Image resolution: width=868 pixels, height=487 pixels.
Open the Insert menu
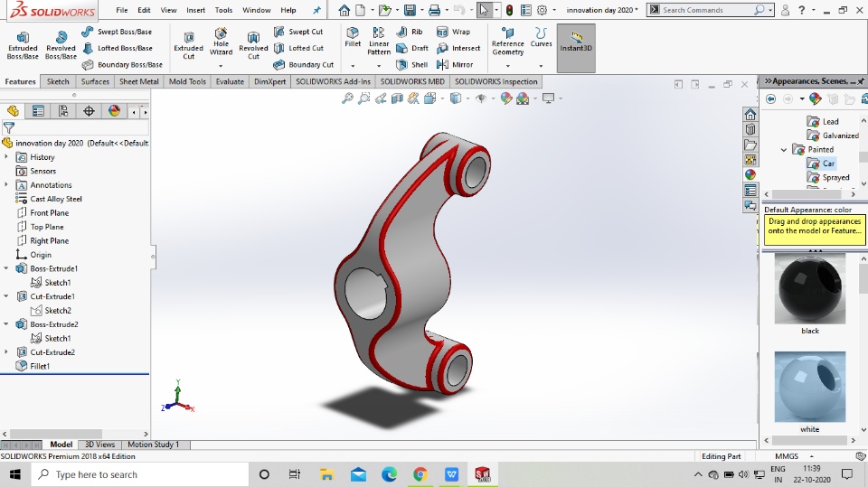(x=195, y=10)
